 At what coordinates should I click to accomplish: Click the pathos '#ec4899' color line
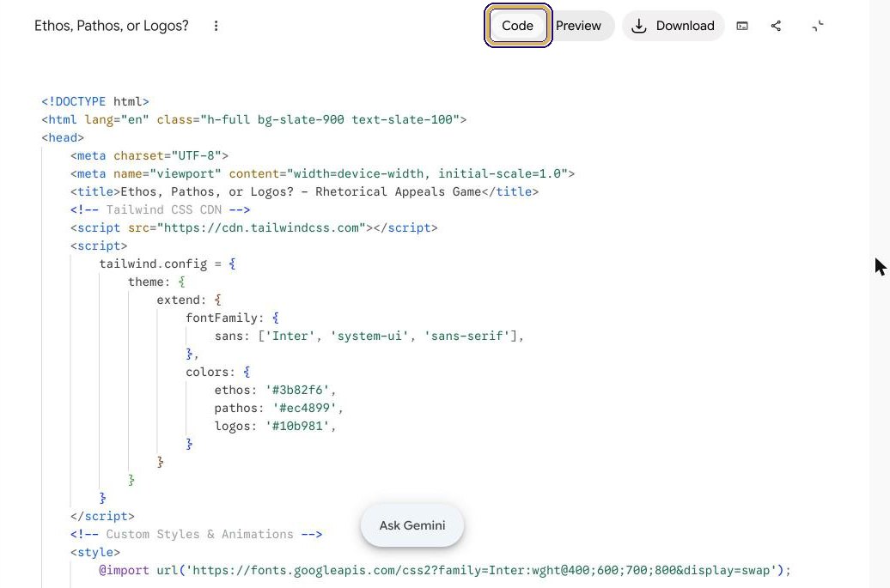click(278, 409)
